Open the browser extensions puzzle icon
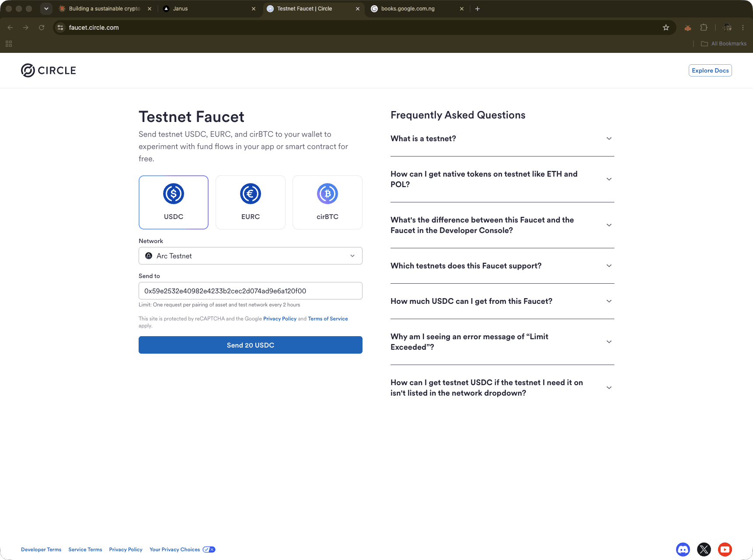The height and width of the screenshot is (560, 753). click(704, 28)
